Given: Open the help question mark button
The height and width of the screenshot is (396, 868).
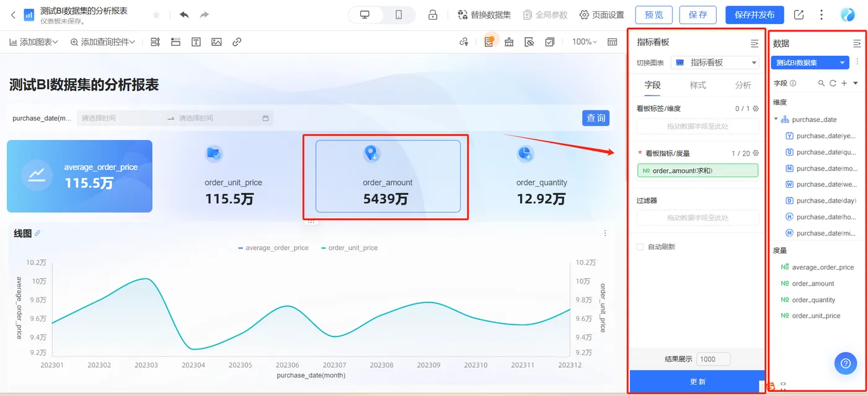Looking at the screenshot, I should (846, 363).
